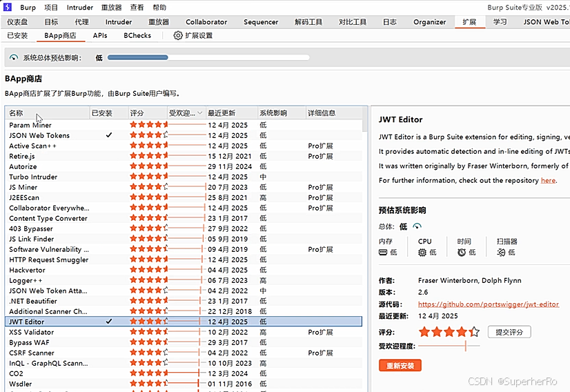Select the InQL - GraphQL Scanner extension
This screenshot has height=392, width=570.
tap(184, 363)
